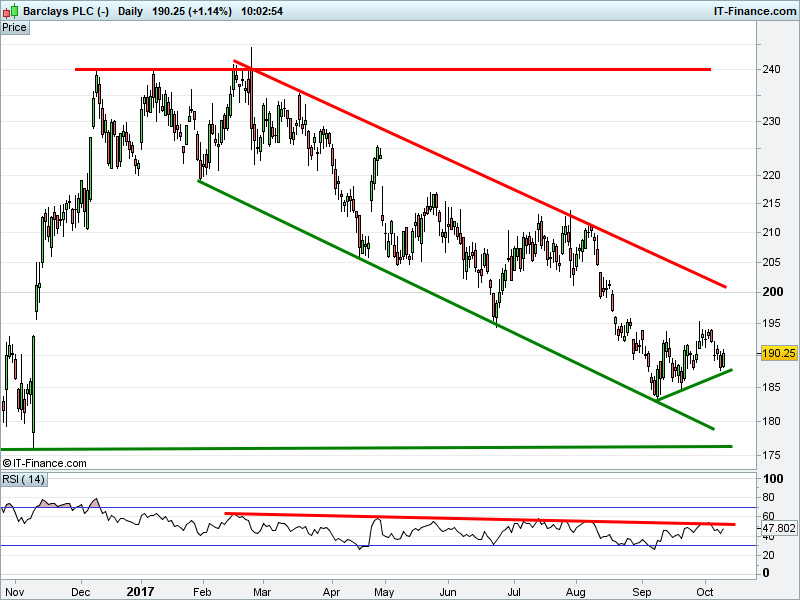Image resolution: width=800 pixels, height=600 pixels.
Task: Click the 215 price axis label
Action: (x=771, y=203)
